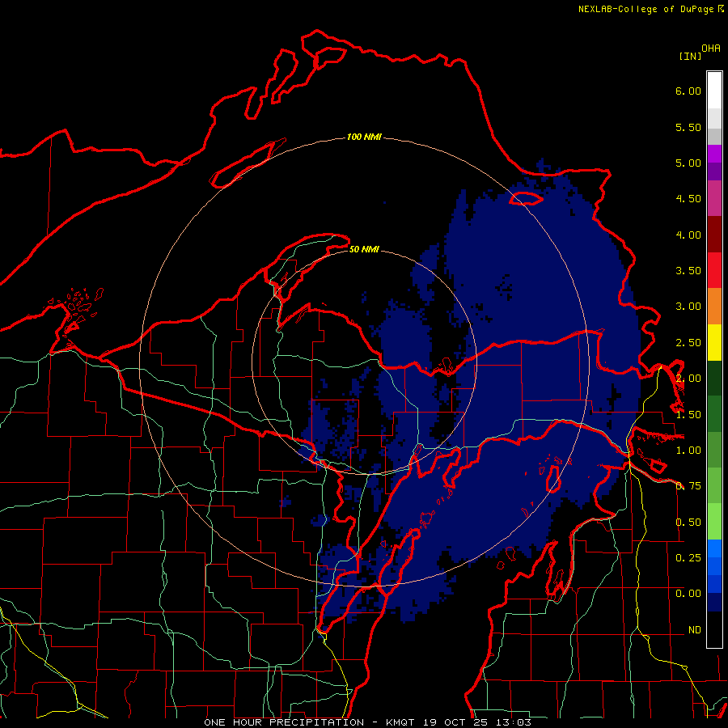Pick the bright magenta legend swatch above 5.00
Screen dimensions: 728x728
click(x=714, y=154)
